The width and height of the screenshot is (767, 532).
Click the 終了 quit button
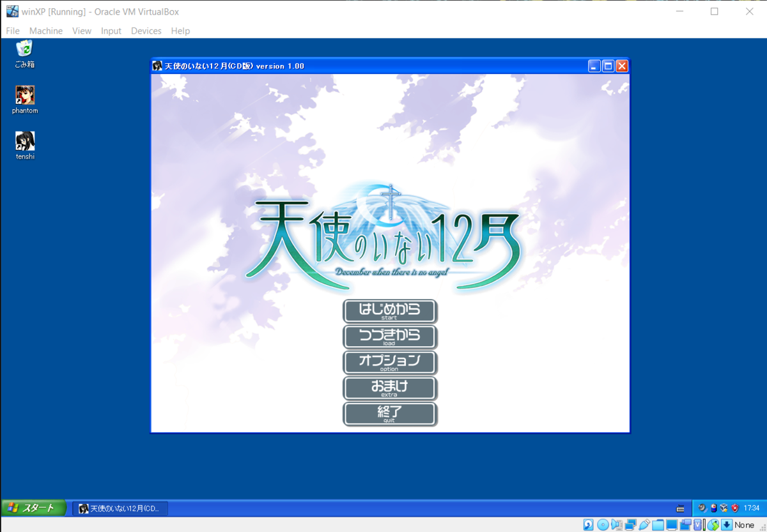click(x=390, y=414)
